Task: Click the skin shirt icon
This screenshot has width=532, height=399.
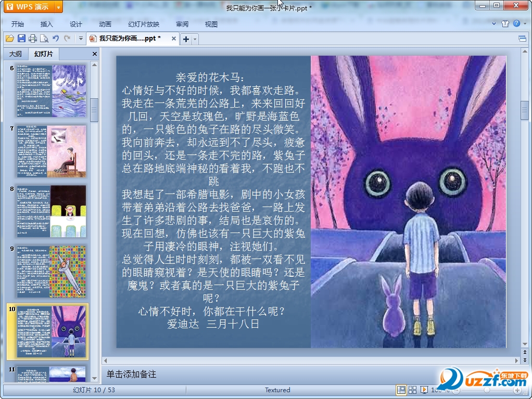Action: (x=505, y=23)
